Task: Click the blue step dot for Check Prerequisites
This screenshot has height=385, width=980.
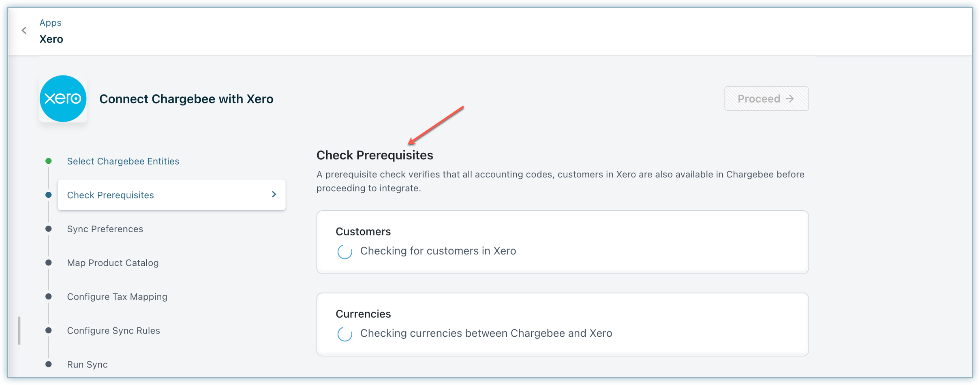Action: [49, 195]
